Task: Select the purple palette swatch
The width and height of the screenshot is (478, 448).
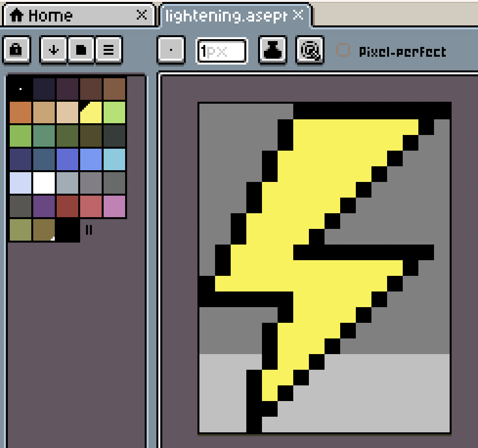Action: [44, 206]
